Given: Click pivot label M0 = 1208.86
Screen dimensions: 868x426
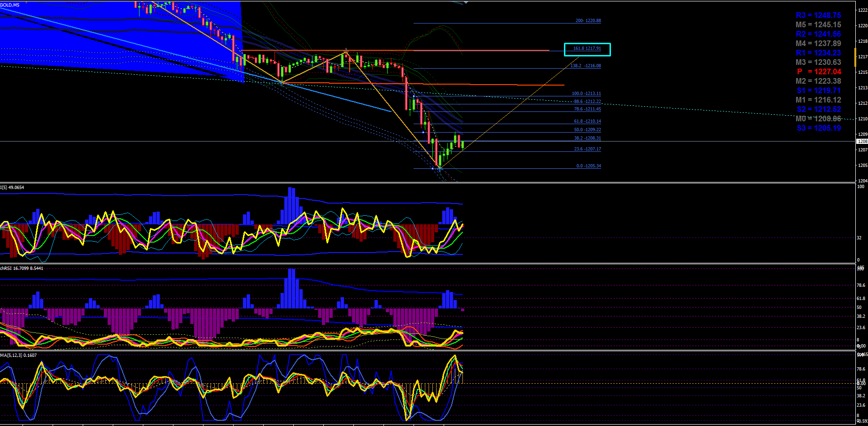Looking at the screenshot, I should 818,118.
